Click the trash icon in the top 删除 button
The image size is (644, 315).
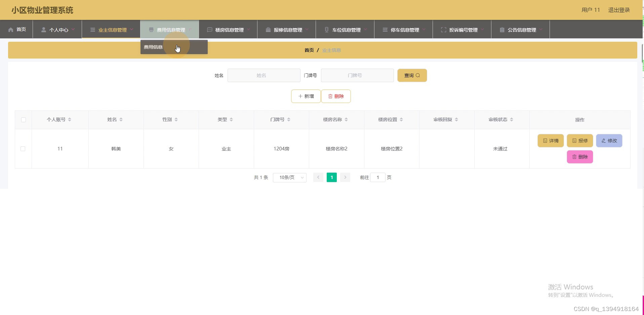click(330, 96)
